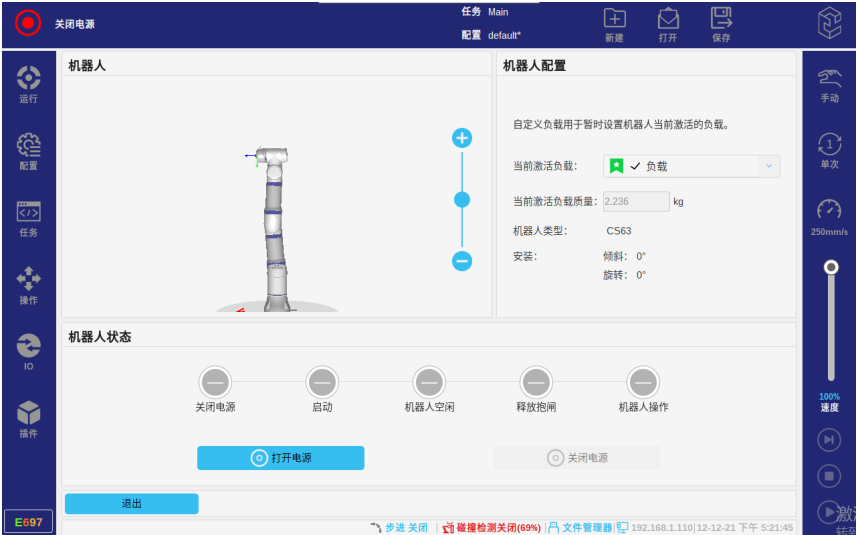
Task: Click the 打开电源 power on button
Action: (x=280, y=458)
